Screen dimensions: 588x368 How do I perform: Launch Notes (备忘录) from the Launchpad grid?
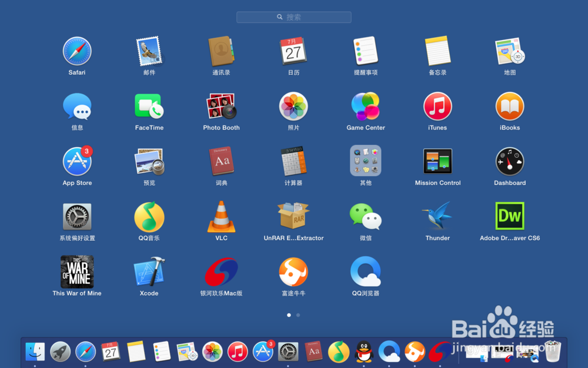coord(437,51)
